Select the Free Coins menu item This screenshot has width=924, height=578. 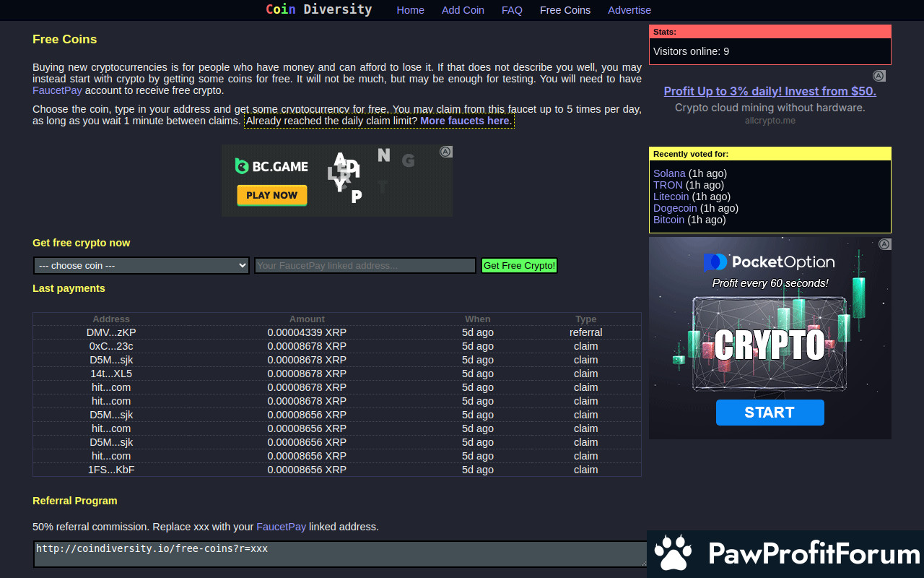(565, 10)
